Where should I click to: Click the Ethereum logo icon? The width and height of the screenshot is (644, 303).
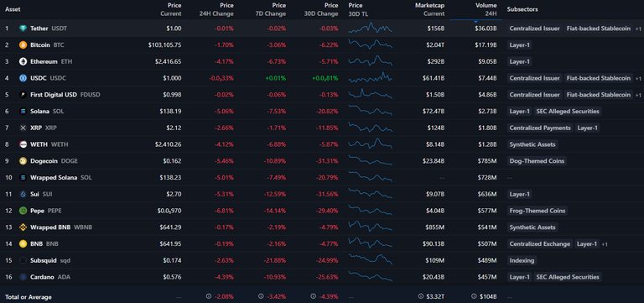pos(23,61)
